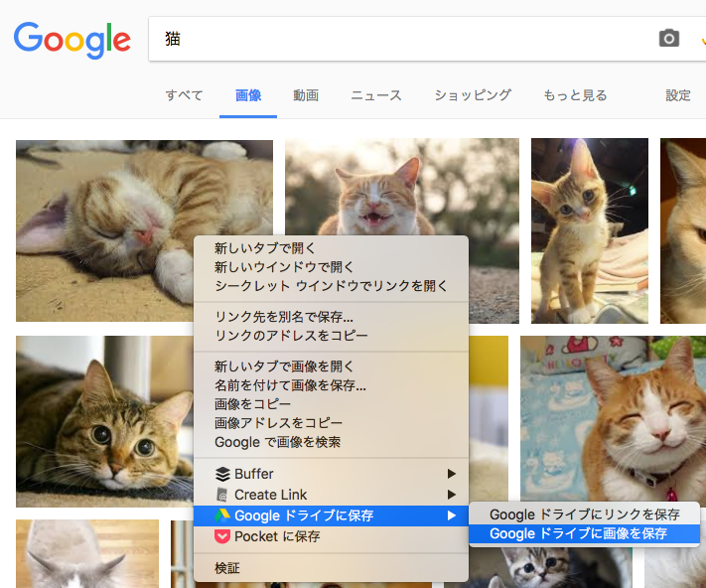The height and width of the screenshot is (588, 706).
Task: Expand the Buffer submenu arrow
Action: pyautogui.click(x=452, y=474)
